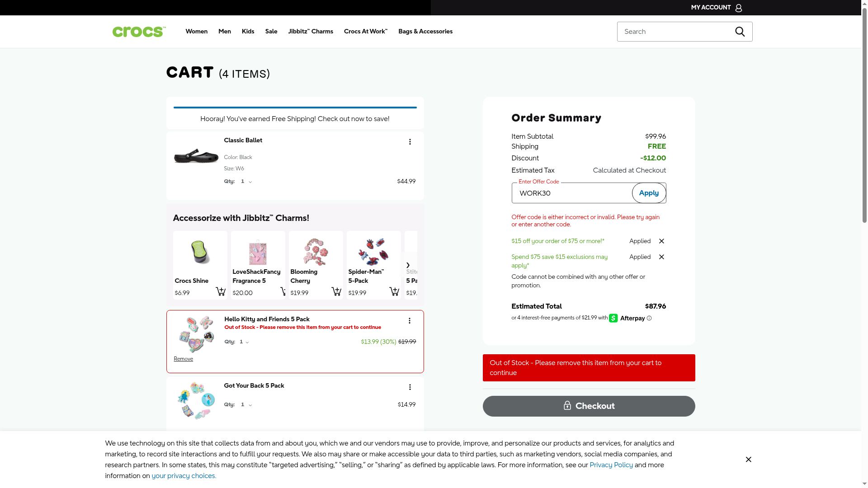Expand Got Your Back quantity dropdown

tap(246, 405)
